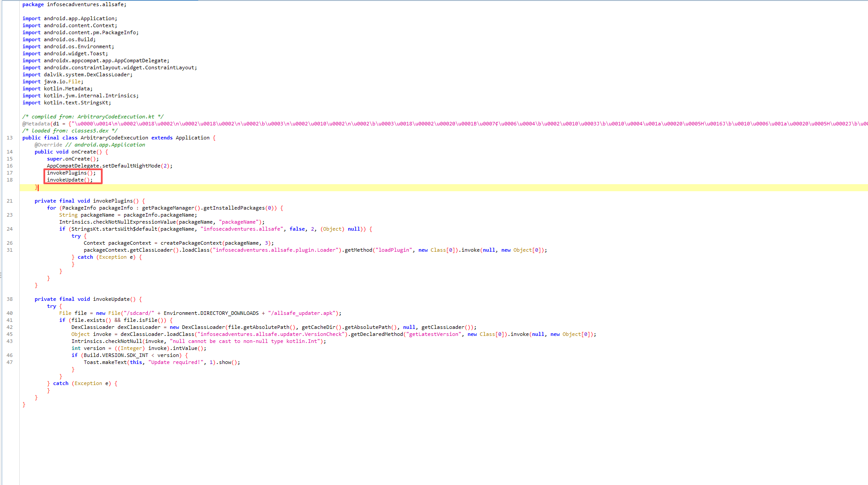Click line number 38 in the gutter
Viewport: 868px width, 485px height.
click(10, 299)
